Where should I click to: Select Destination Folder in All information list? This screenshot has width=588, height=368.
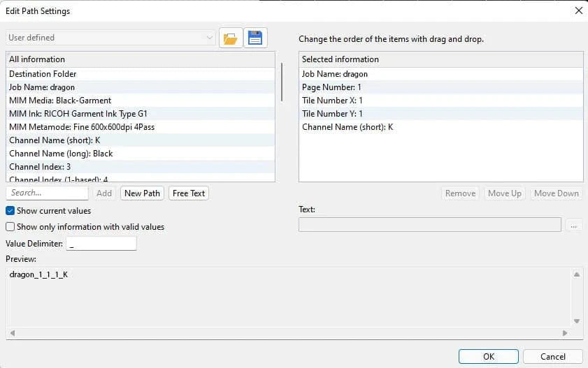(x=43, y=74)
